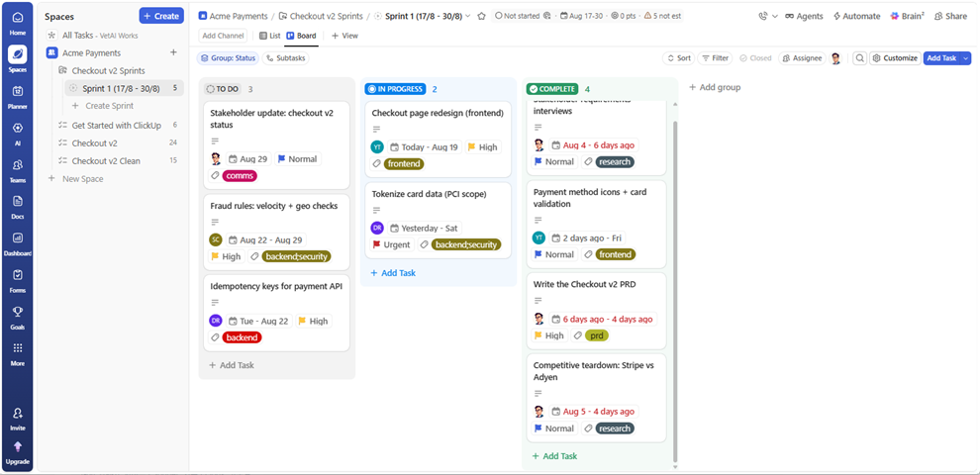Click the user avatar next to Assignee

tap(835, 58)
